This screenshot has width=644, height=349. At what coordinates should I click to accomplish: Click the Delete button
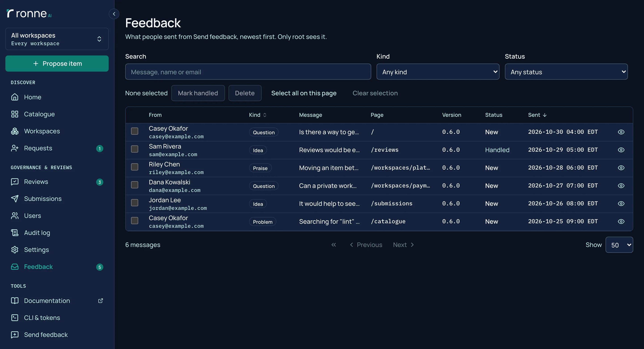(x=245, y=93)
